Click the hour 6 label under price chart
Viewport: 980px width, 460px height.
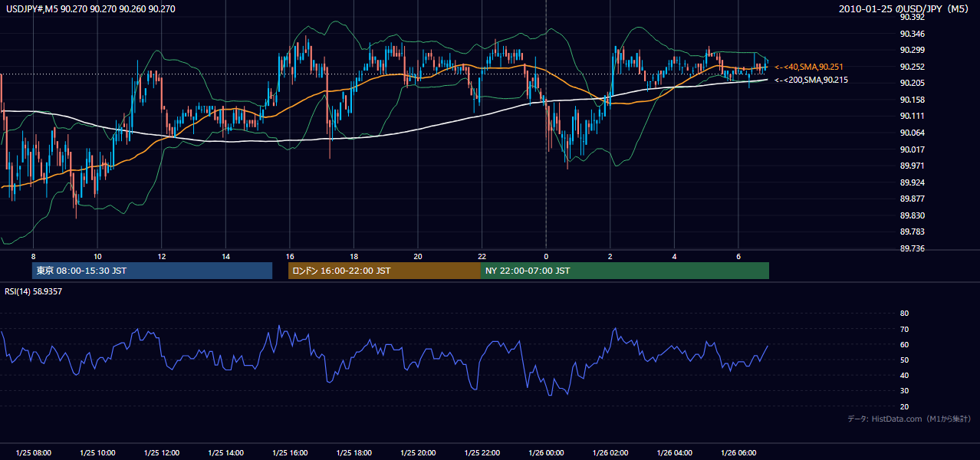coord(738,256)
